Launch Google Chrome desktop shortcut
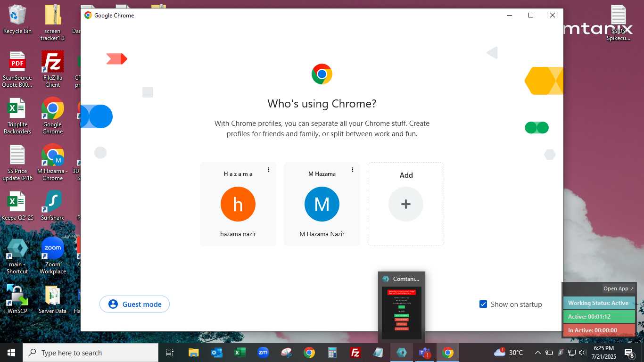This screenshot has width=644, height=362. pos(53,116)
